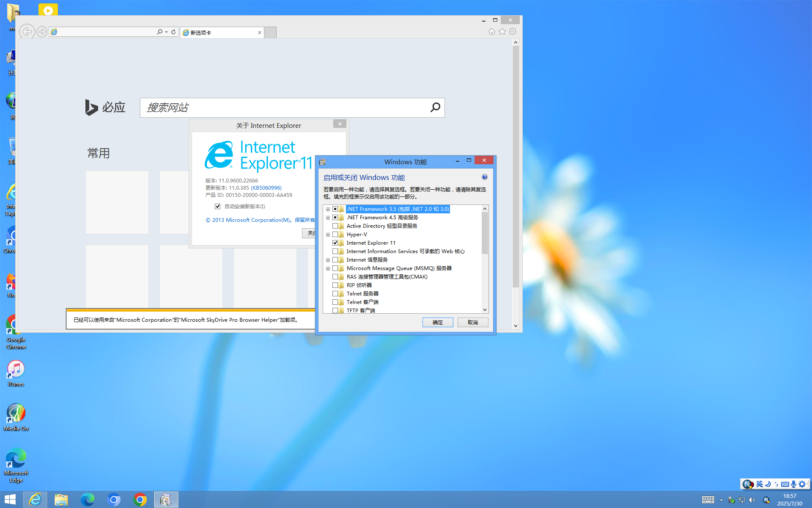The width and height of the screenshot is (812, 508).
Task: Uncheck the Internet Explorer 11 feature
Action: (335, 243)
